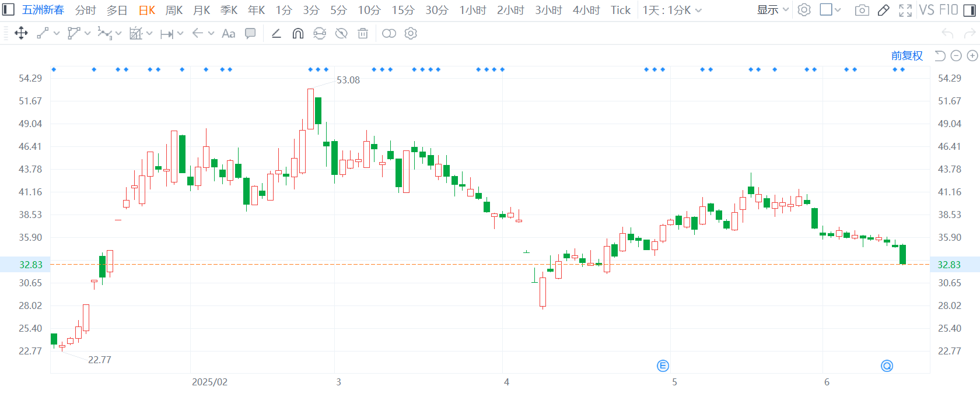Select the Aa text annotation tool

click(229, 33)
